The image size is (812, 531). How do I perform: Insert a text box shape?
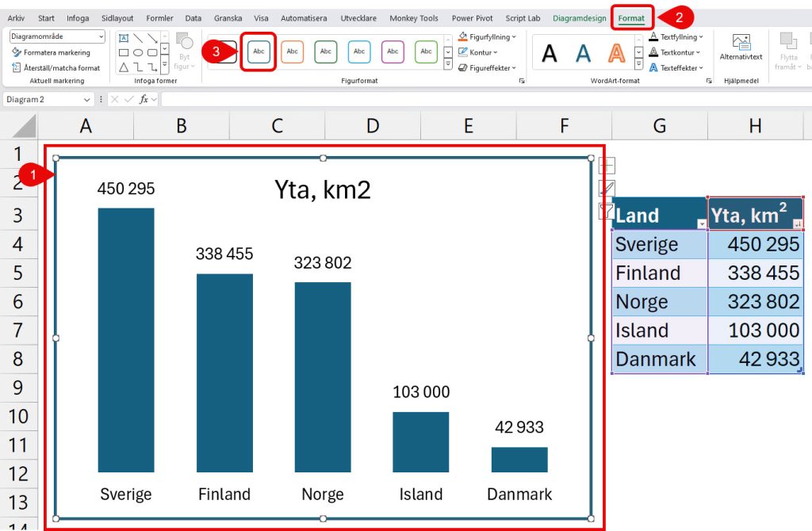click(x=123, y=38)
